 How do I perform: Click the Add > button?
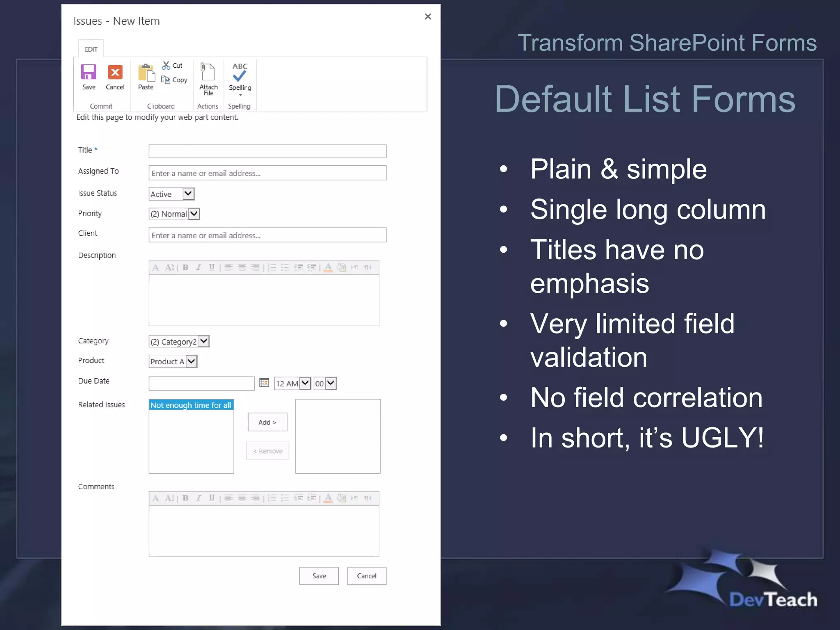point(267,422)
